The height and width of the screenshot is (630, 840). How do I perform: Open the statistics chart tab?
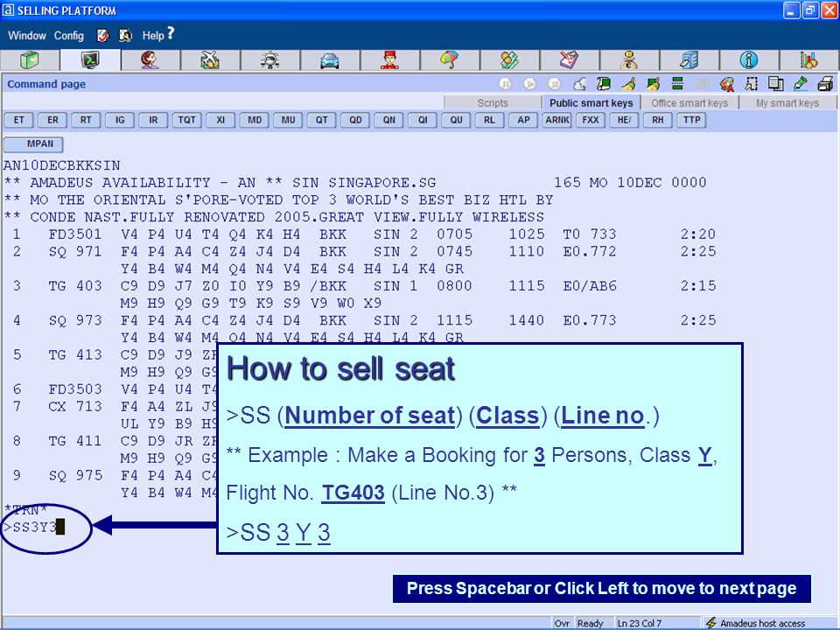[808, 60]
